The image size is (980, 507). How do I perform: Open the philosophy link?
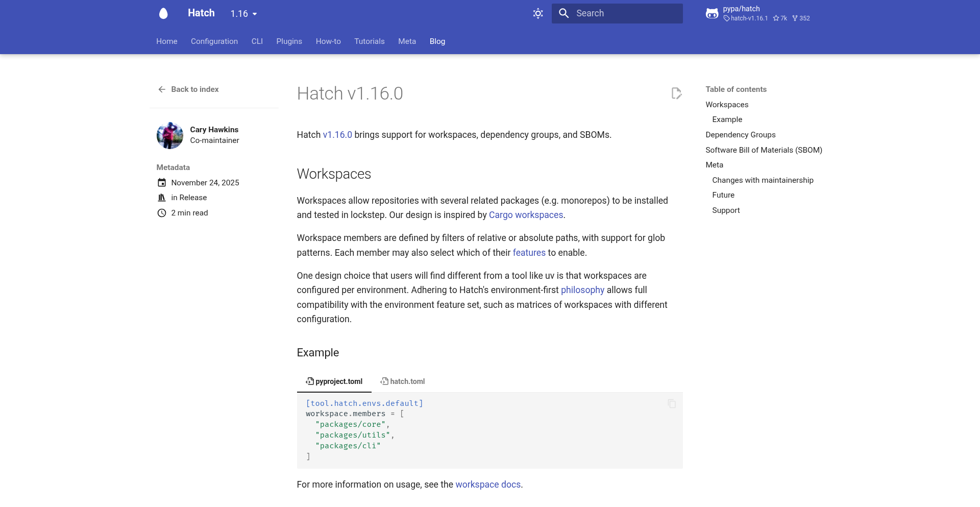582,290
